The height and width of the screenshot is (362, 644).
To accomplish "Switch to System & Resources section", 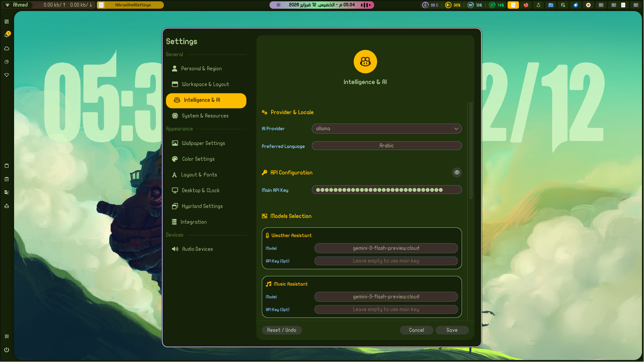I will click(205, 116).
